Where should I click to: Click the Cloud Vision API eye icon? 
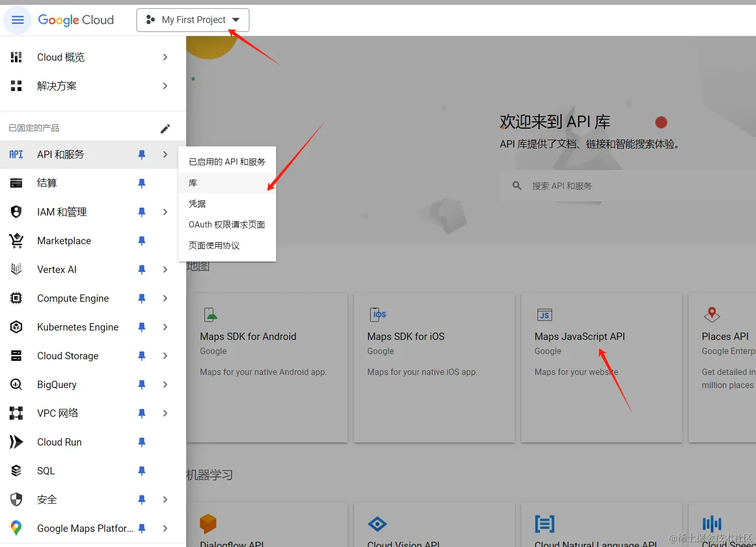[x=377, y=523]
